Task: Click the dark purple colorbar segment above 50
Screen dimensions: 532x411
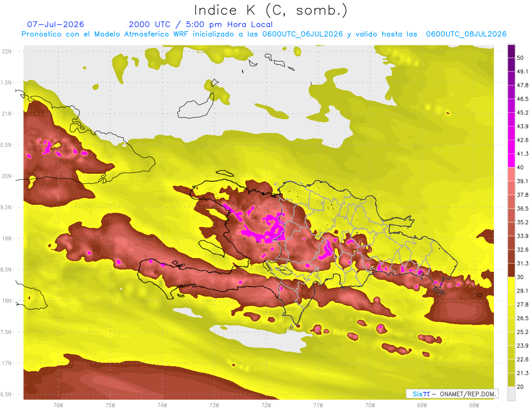Action: [x=511, y=51]
